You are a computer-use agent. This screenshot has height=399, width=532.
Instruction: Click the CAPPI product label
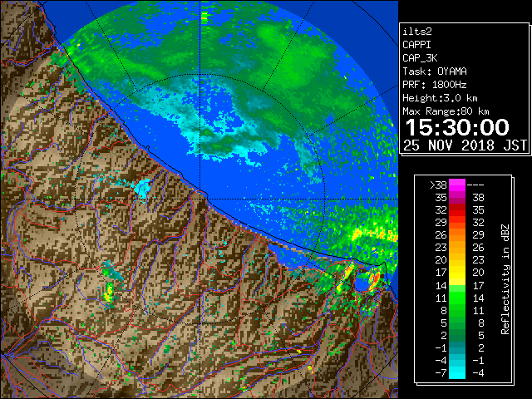point(416,45)
